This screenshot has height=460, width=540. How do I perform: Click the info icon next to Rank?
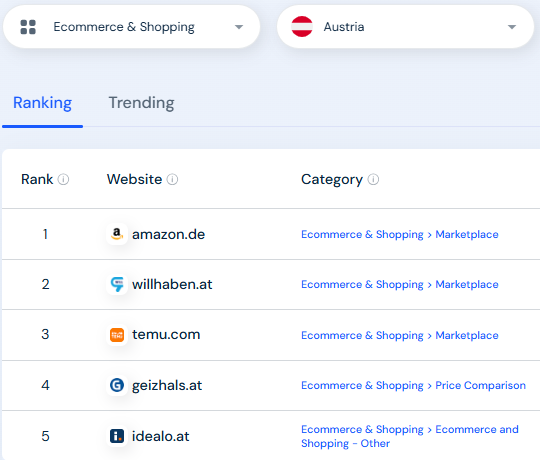(63, 179)
